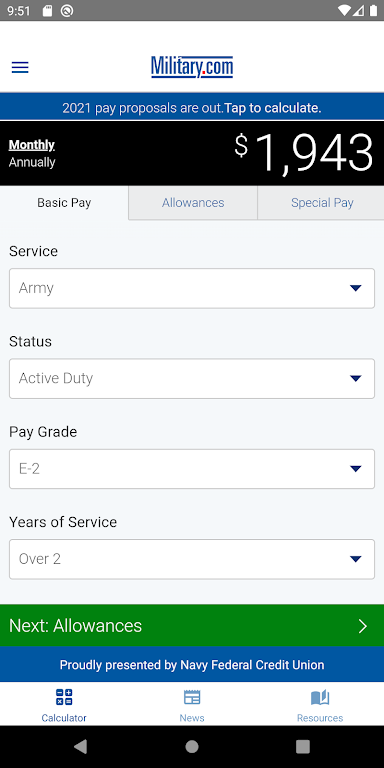Select the Basic Pay tab
The height and width of the screenshot is (768, 384).
pyautogui.click(x=64, y=203)
